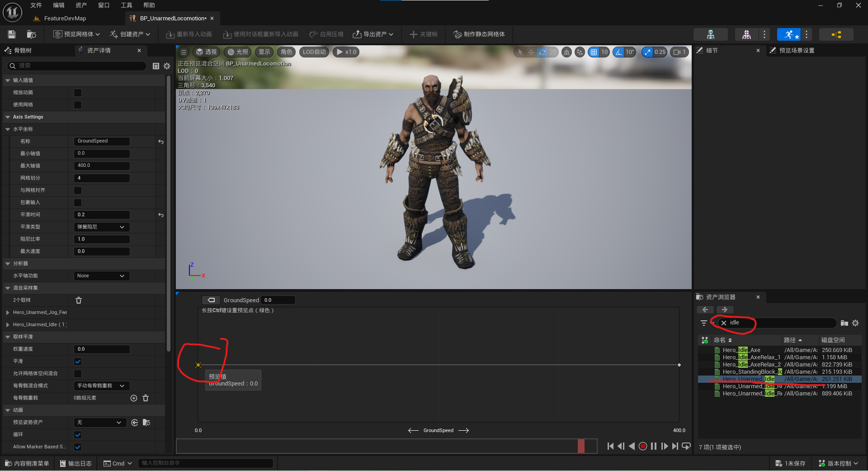Screen dimensions: 868x471
Task: Go back in asset browser history
Action: point(705,310)
